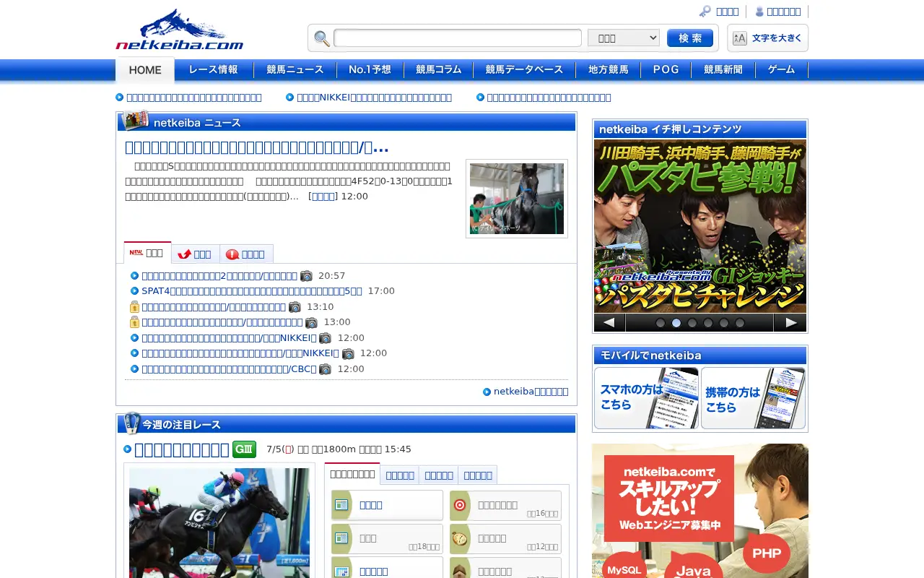Select the highlighted second carousel dot
Viewport: 924px width, 578px height.
pyautogui.click(x=676, y=323)
